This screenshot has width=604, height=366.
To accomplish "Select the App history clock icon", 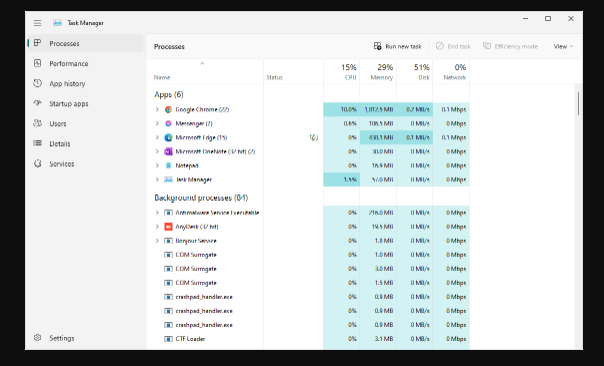I will [37, 83].
